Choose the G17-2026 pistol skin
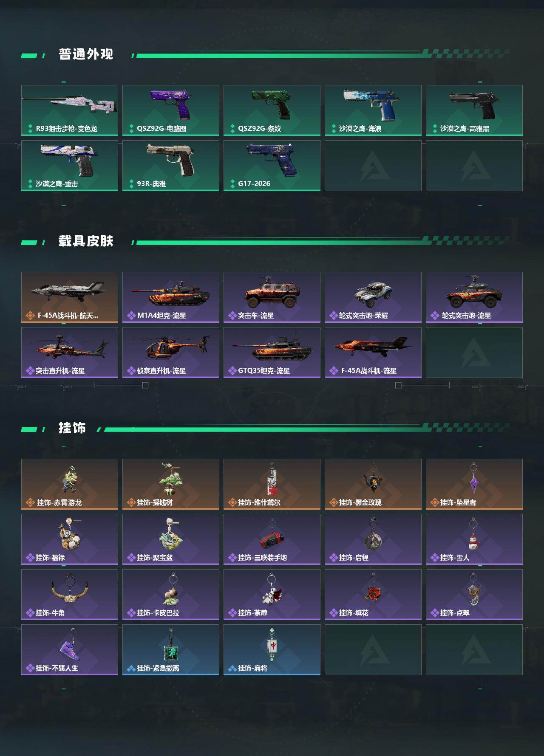The height and width of the screenshot is (756, 544). 272,166
